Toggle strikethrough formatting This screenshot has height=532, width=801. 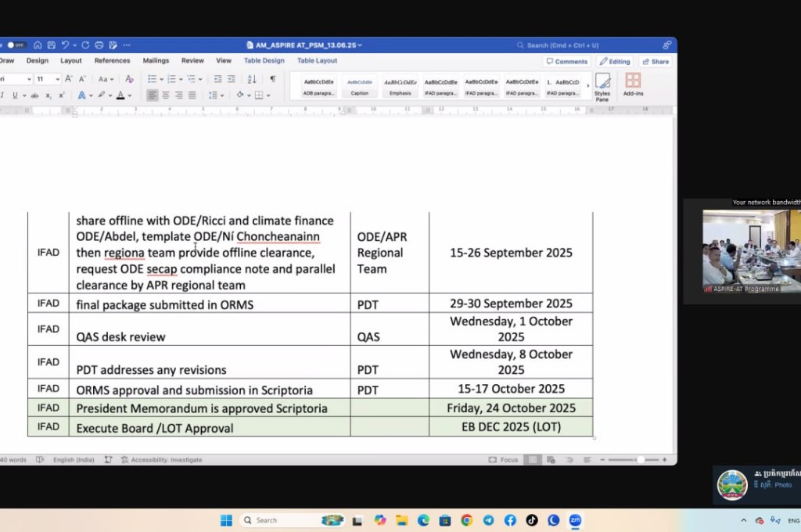(34, 95)
